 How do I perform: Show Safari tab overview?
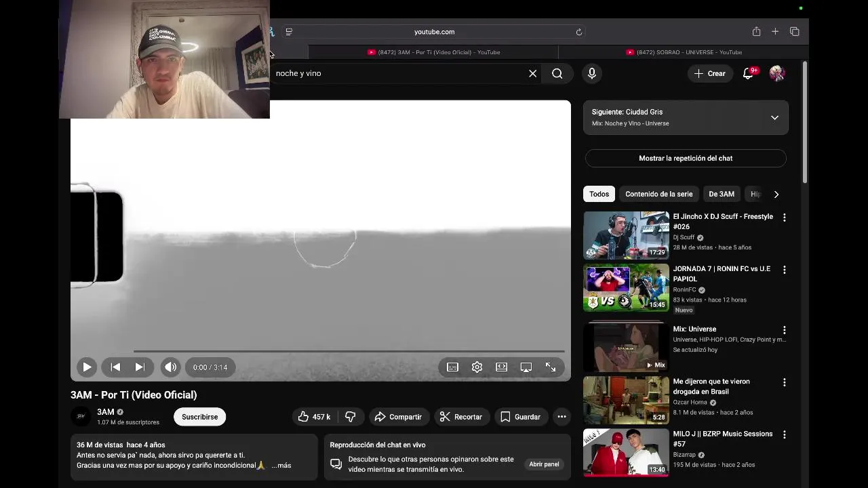click(795, 32)
